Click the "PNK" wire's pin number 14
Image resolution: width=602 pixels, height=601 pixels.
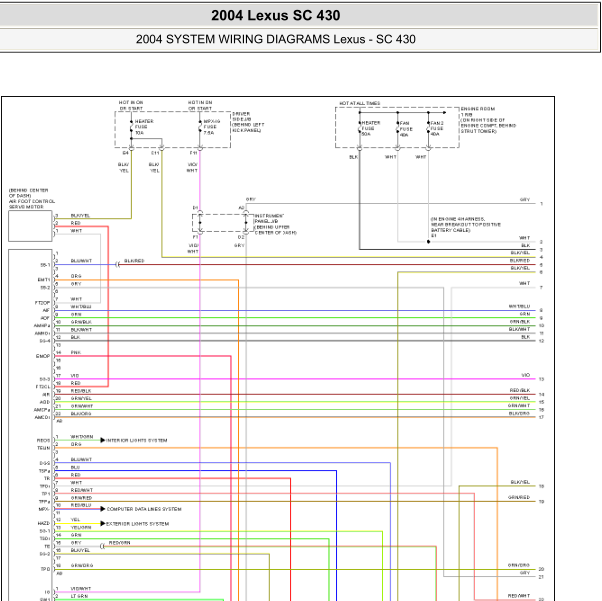(x=58, y=353)
